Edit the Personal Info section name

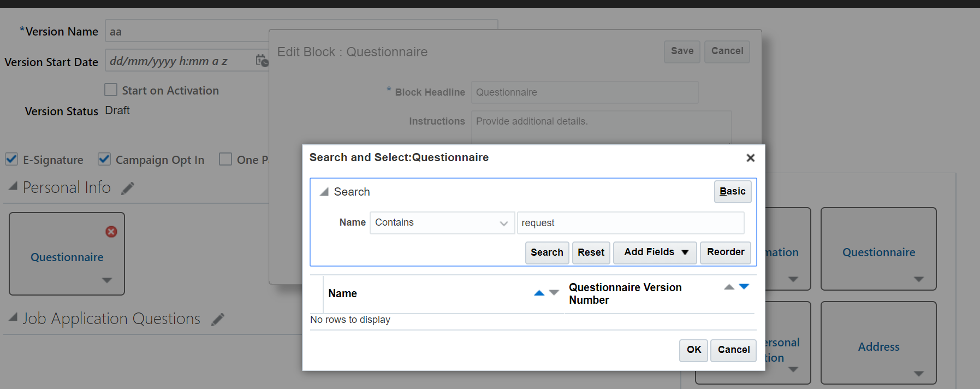click(x=128, y=188)
